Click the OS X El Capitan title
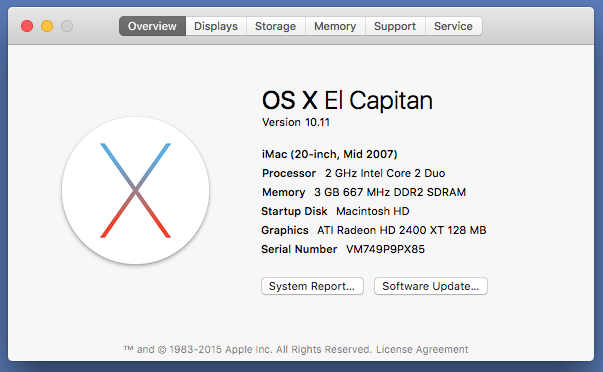This screenshot has width=603, height=372. [x=347, y=100]
